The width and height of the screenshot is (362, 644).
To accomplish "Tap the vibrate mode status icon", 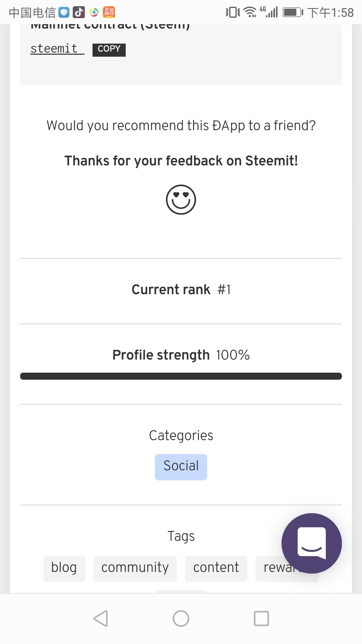I will [x=233, y=12].
